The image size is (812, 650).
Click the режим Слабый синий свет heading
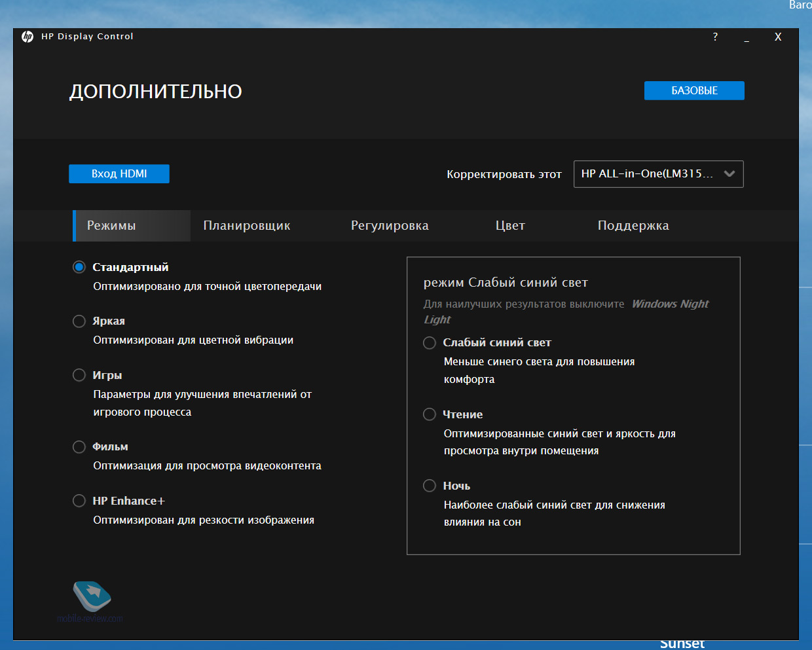[506, 283]
